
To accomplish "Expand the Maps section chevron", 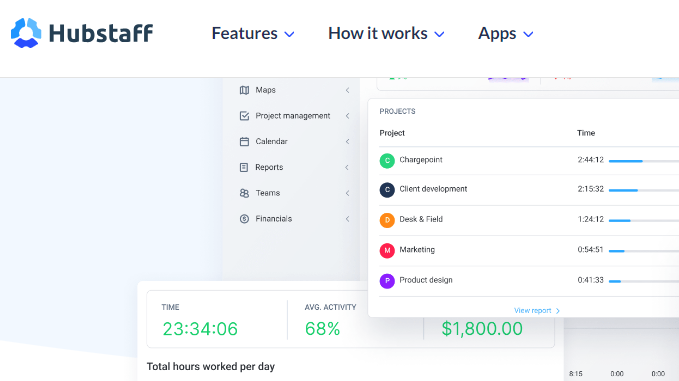I will [347, 90].
